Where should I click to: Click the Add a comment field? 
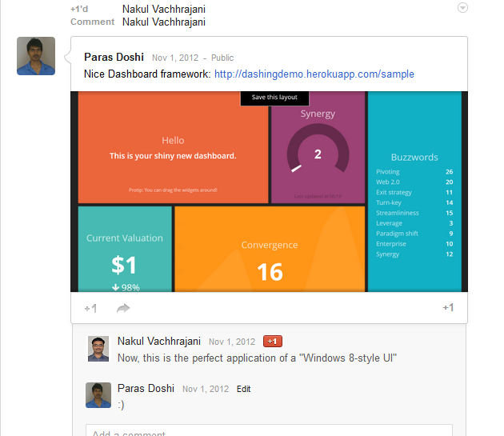269,431
